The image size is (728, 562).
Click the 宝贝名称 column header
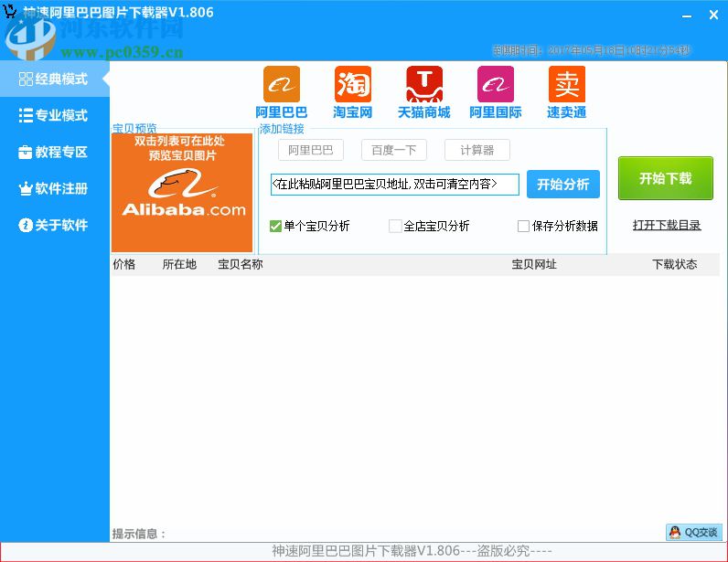(241, 264)
